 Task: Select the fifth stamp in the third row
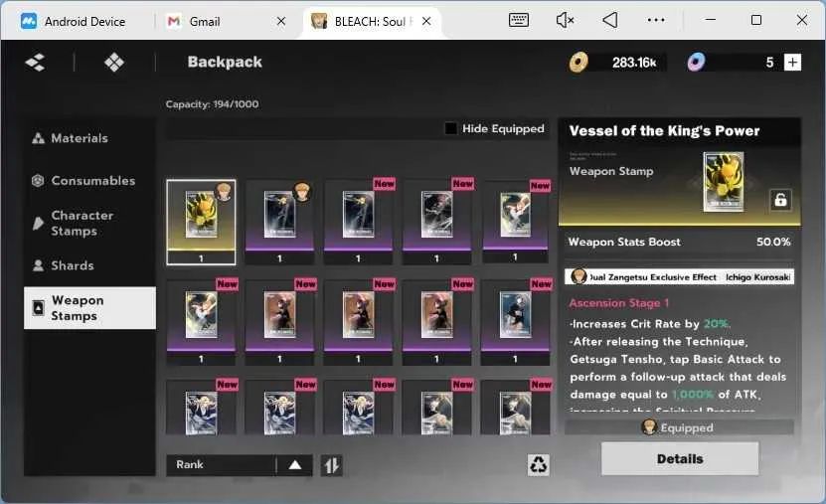515,408
